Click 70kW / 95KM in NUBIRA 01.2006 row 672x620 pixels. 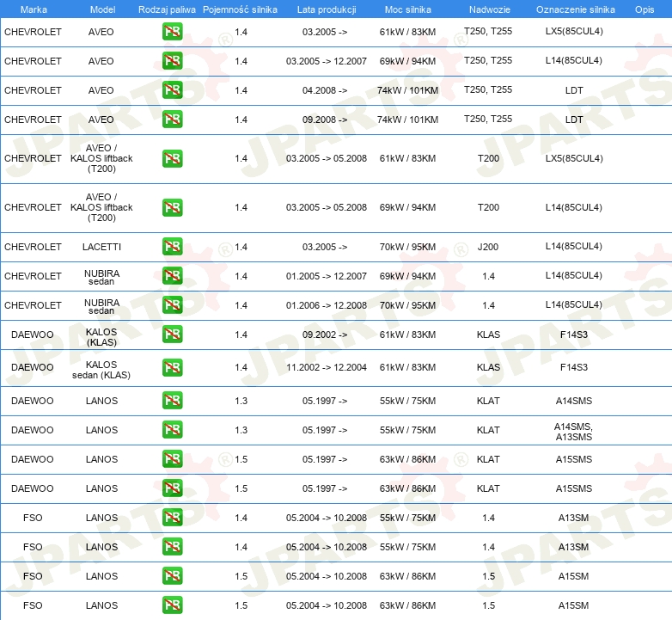[x=407, y=305]
